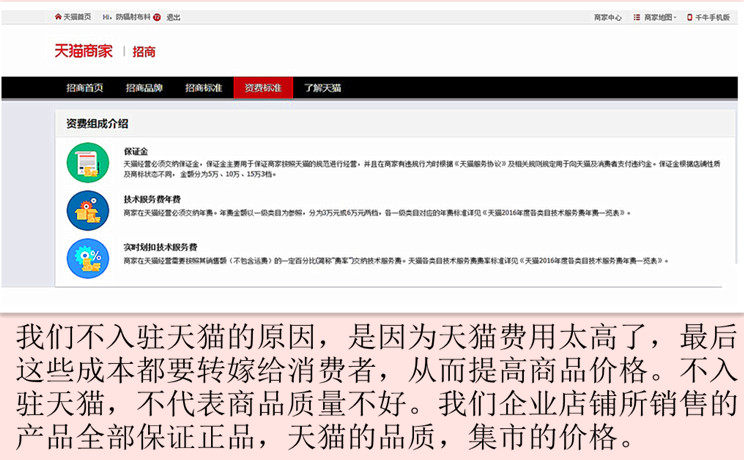Click the green 保证金 document icon
Screen dimensions: 744x460
pyautogui.click(x=88, y=162)
